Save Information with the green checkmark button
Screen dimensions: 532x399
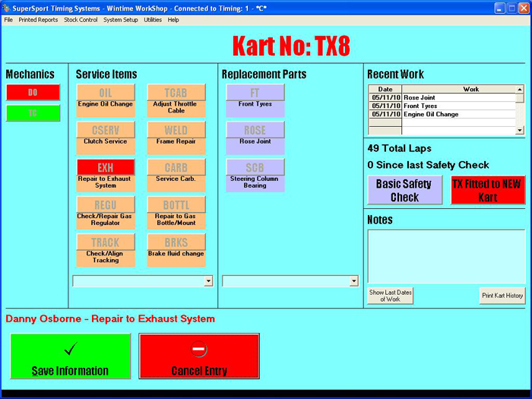click(x=70, y=356)
